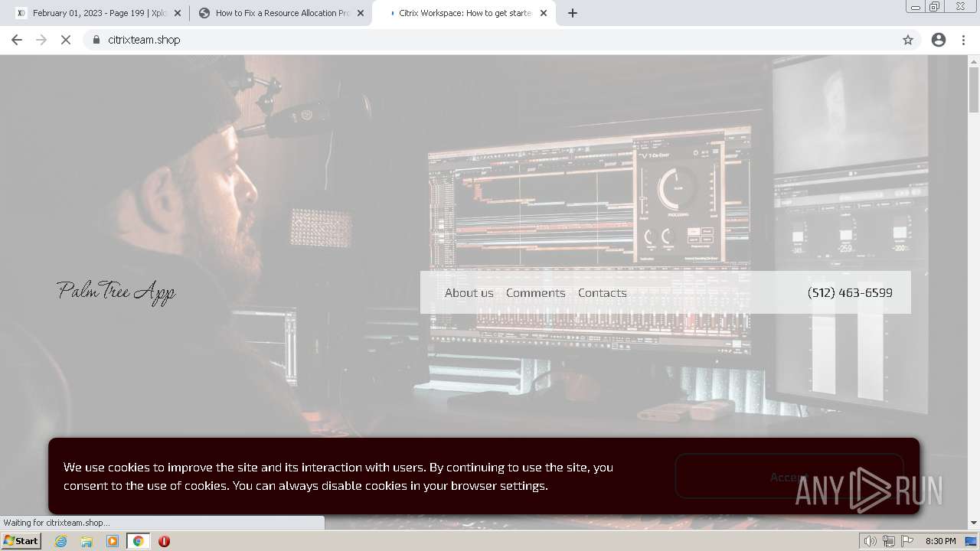The image size is (980, 551).
Task: Click the network status tray icon
Action: [889, 541]
